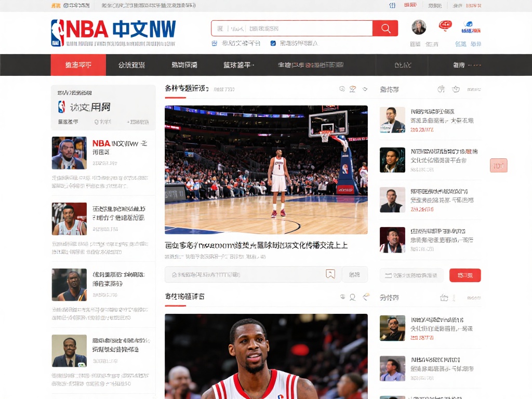Click the pink floating tab on right edge
532x399 pixels.
coord(498,166)
